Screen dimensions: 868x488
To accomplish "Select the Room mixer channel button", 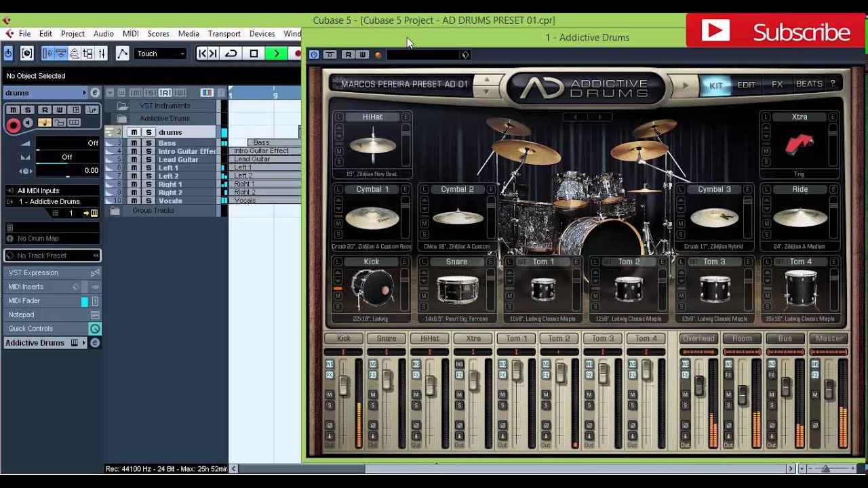I will 742,338.
